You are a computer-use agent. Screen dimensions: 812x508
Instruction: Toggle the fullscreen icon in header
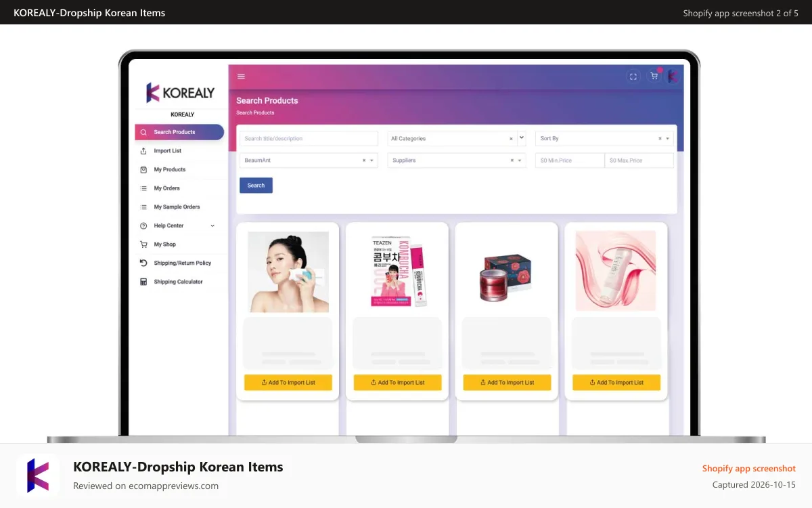[x=633, y=77]
